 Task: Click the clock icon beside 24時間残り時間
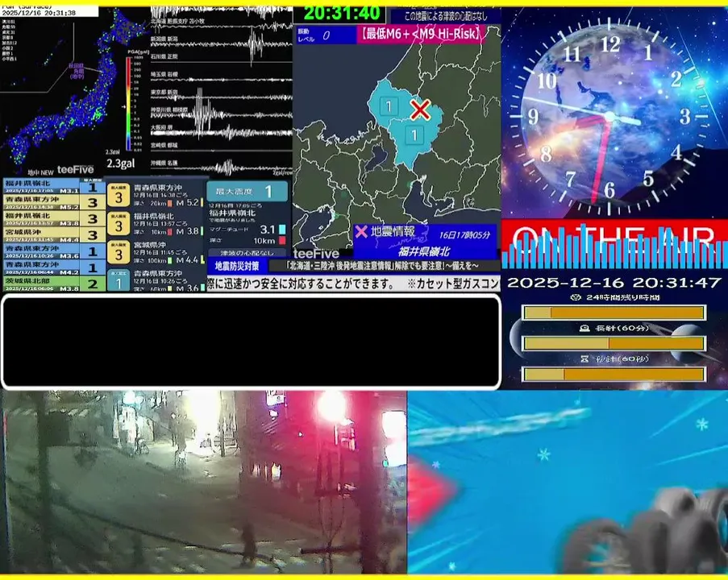[x=576, y=297]
